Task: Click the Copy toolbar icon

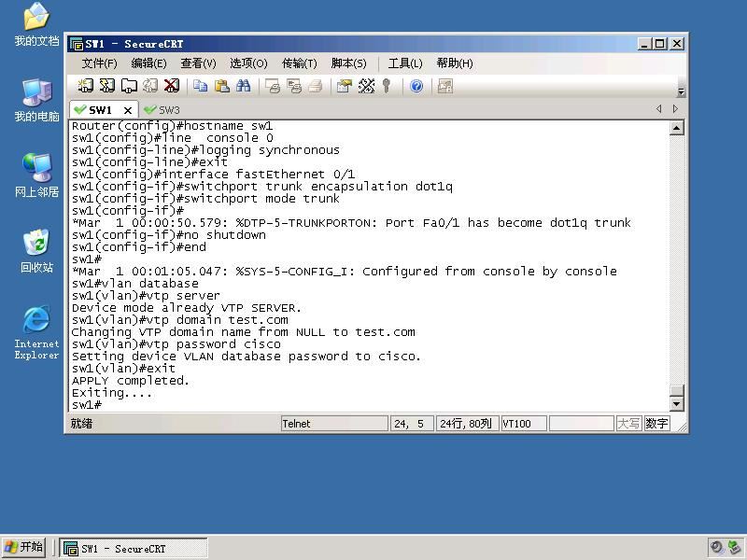Action: pyautogui.click(x=201, y=86)
